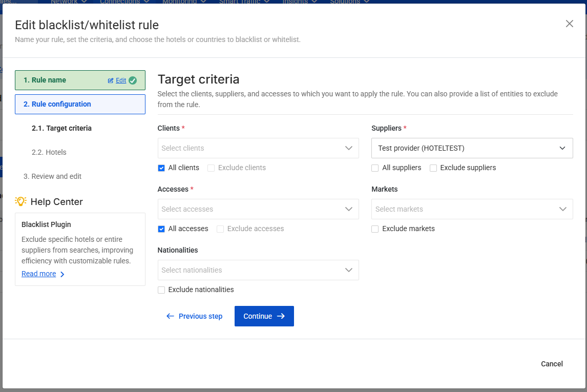Open the Read more help link
The height and width of the screenshot is (392, 587).
click(x=39, y=274)
